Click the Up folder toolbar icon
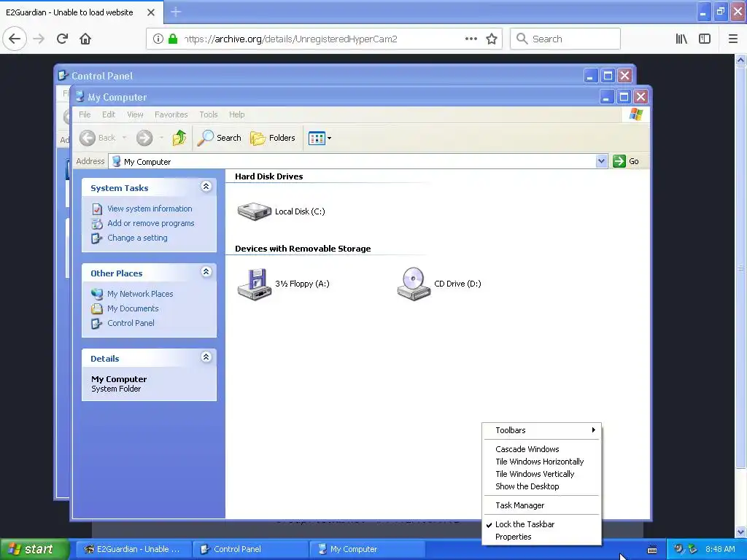The image size is (747, 560). click(x=179, y=138)
